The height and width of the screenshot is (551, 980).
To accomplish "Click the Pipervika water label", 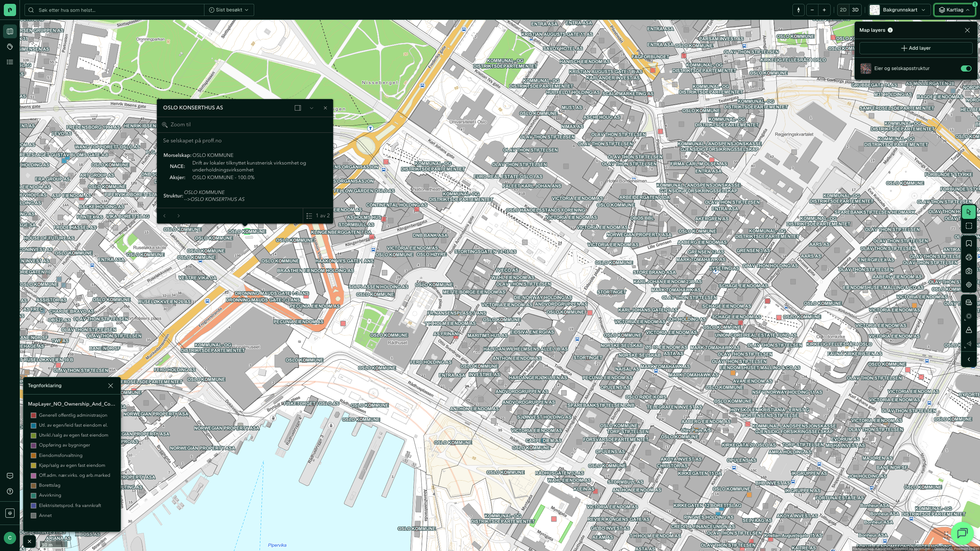I will coord(277,545).
